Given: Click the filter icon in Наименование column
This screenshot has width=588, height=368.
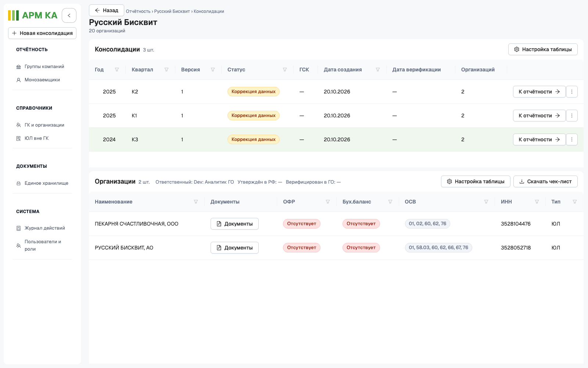Looking at the screenshot, I should tap(196, 202).
